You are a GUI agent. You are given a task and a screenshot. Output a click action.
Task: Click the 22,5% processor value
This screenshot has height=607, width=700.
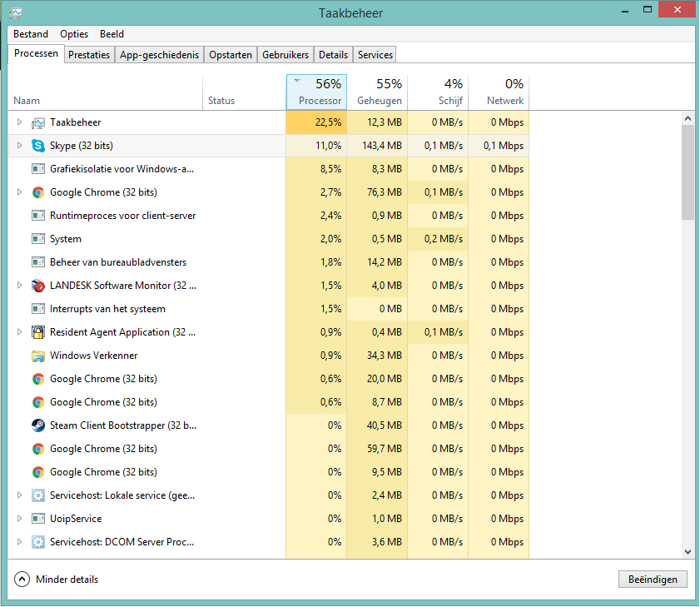coord(328,122)
